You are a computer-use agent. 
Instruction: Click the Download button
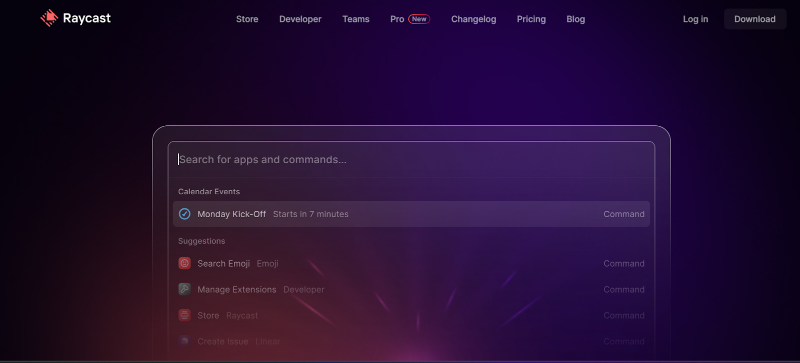[x=755, y=19]
